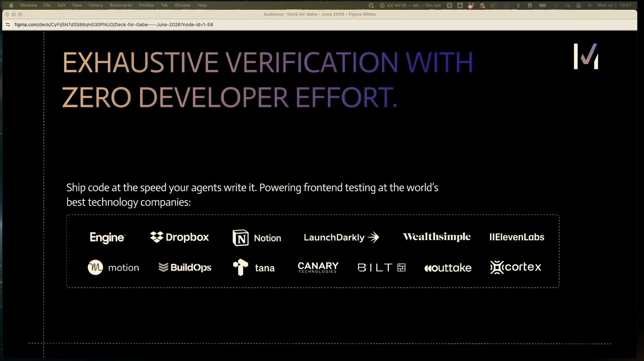Open Bluetooth settings in menu bar
The height and width of the screenshot is (361, 644).
(x=518, y=5)
